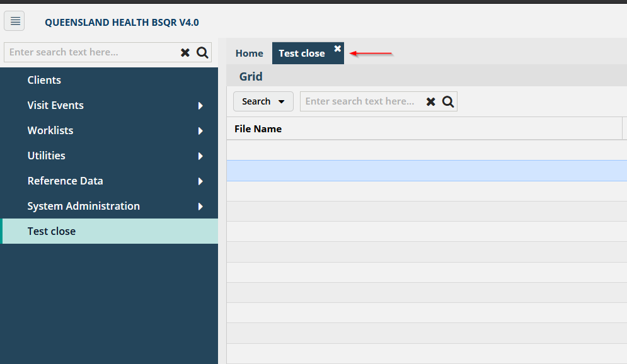Click the sidebar search magnifier icon

click(202, 53)
